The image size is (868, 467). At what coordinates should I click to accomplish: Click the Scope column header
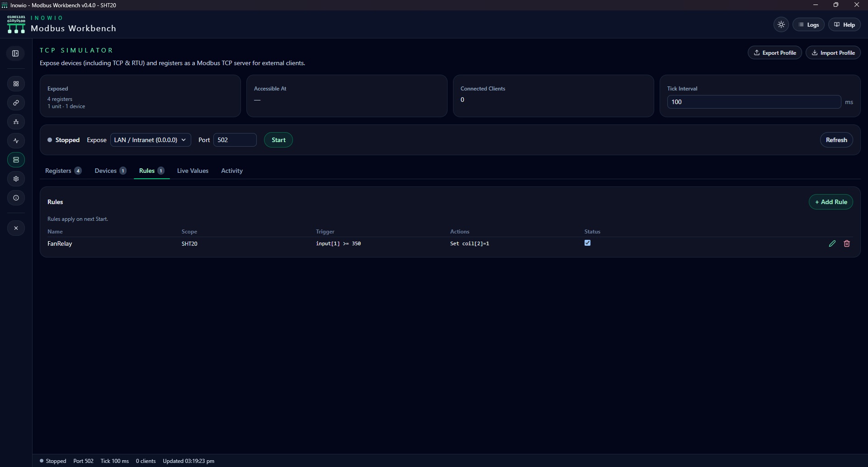coord(189,232)
